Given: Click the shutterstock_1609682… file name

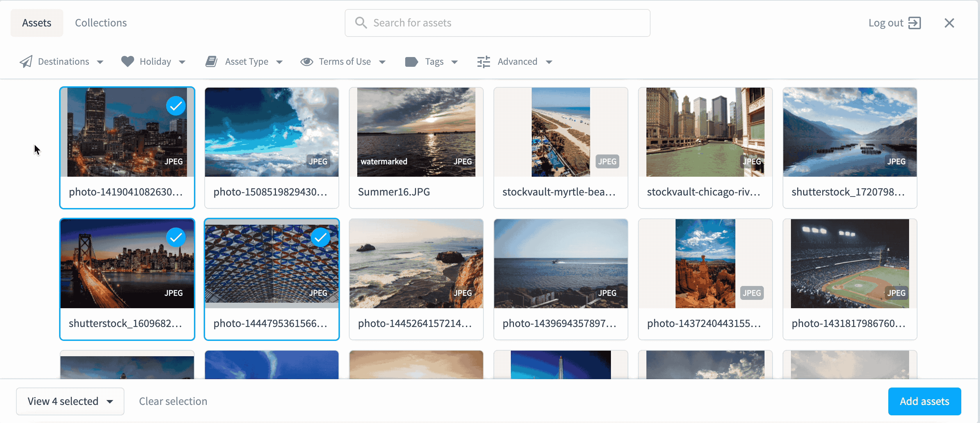Looking at the screenshot, I should [x=125, y=324].
